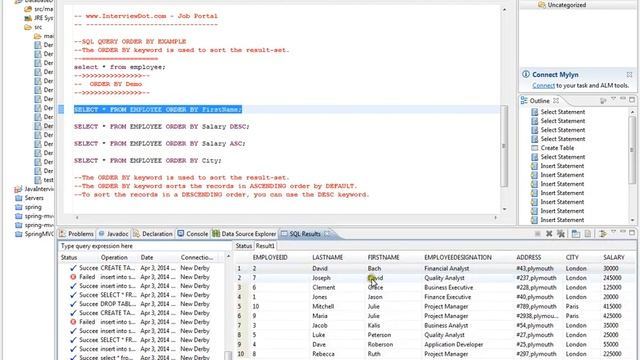
Task: Click the 'Financial Analyst' cell
Action: coord(447,269)
